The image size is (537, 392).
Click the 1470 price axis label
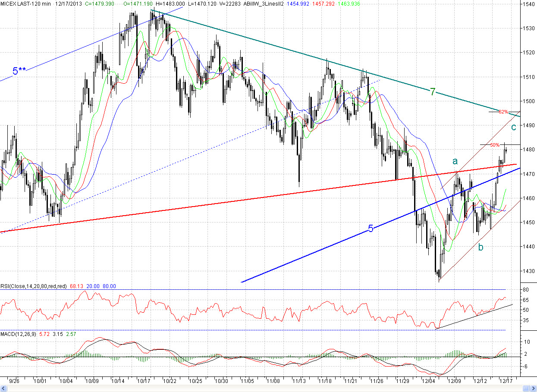pyautogui.click(x=528, y=174)
